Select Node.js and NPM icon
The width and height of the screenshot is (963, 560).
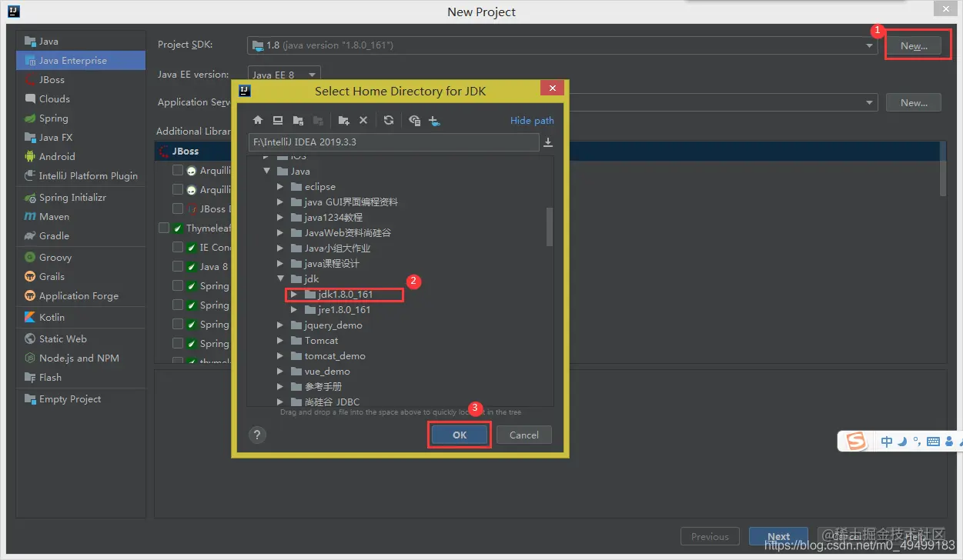[x=30, y=358]
